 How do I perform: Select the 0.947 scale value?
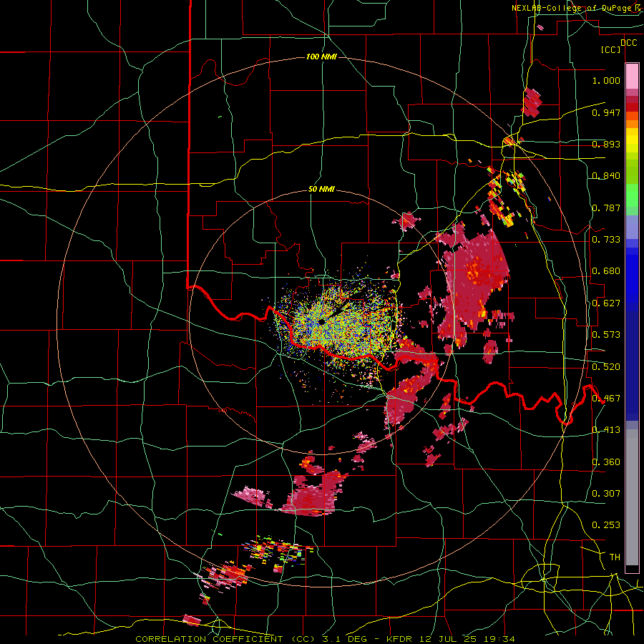(x=606, y=112)
